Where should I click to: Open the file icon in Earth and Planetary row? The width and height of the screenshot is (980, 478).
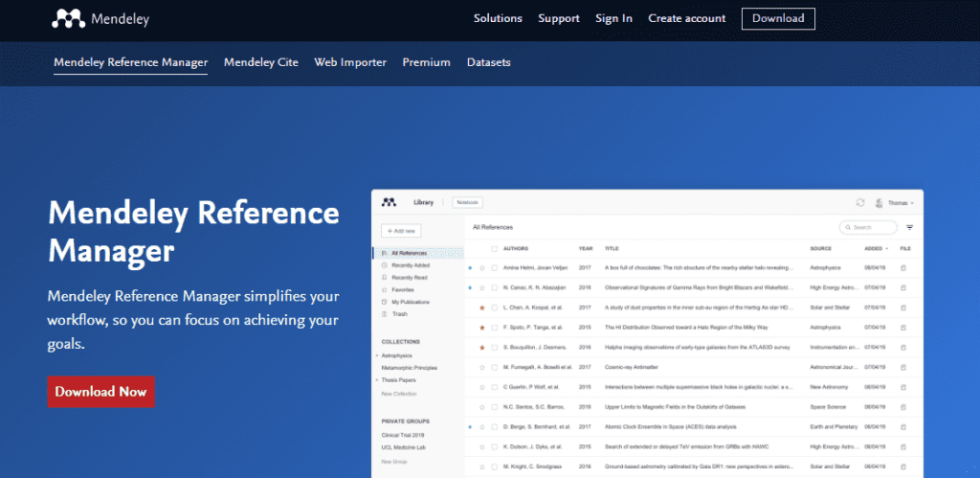pyautogui.click(x=903, y=427)
